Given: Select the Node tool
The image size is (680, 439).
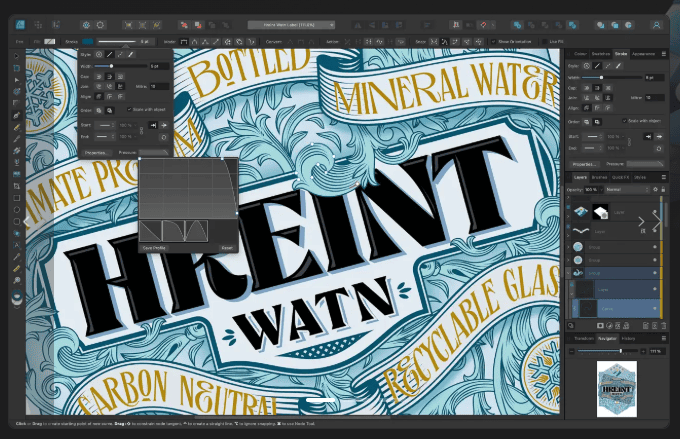Looking at the screenshot, I should pyautogui.click(x=16, y=80).
